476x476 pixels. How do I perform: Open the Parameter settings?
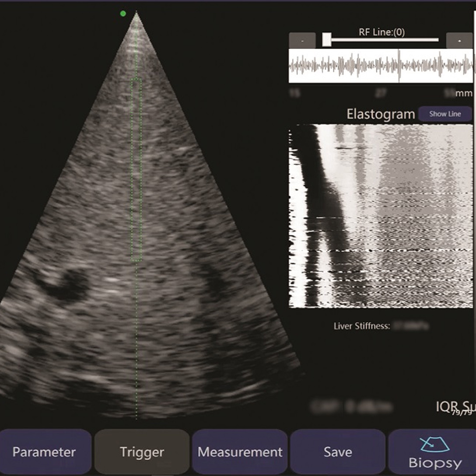[x=44, y=452]
